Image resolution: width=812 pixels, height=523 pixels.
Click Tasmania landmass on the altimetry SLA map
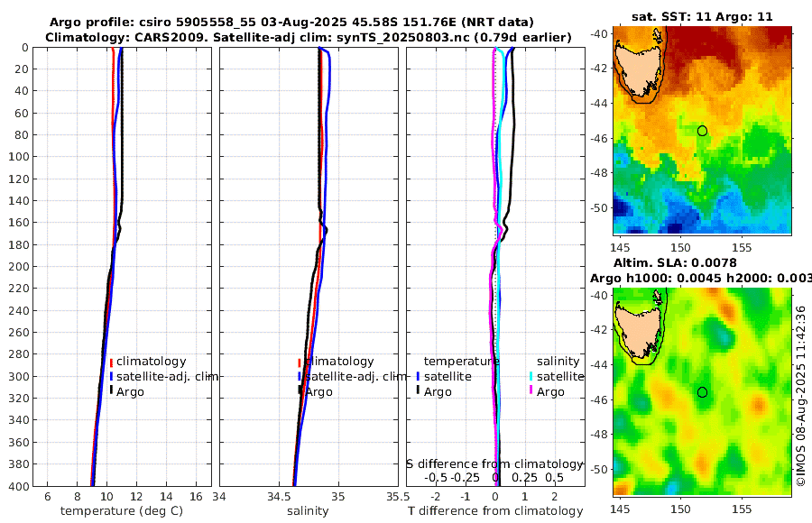[x=639, y=328]
